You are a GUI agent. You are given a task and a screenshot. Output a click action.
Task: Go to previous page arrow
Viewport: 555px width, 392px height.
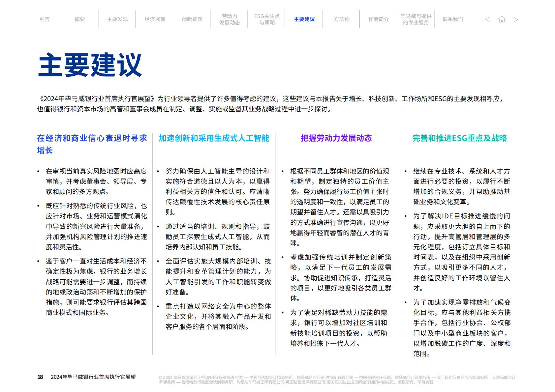pos(488,19)
